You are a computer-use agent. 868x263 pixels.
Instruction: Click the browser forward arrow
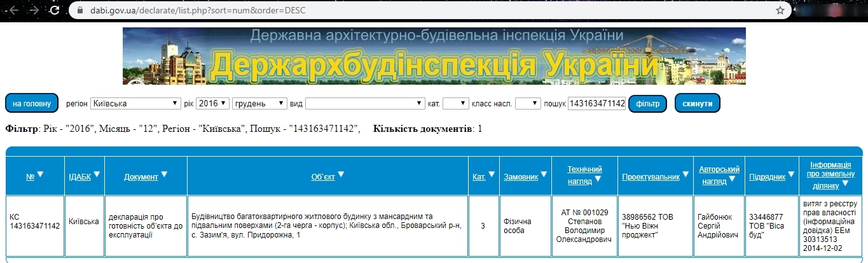tap(34, 10)
